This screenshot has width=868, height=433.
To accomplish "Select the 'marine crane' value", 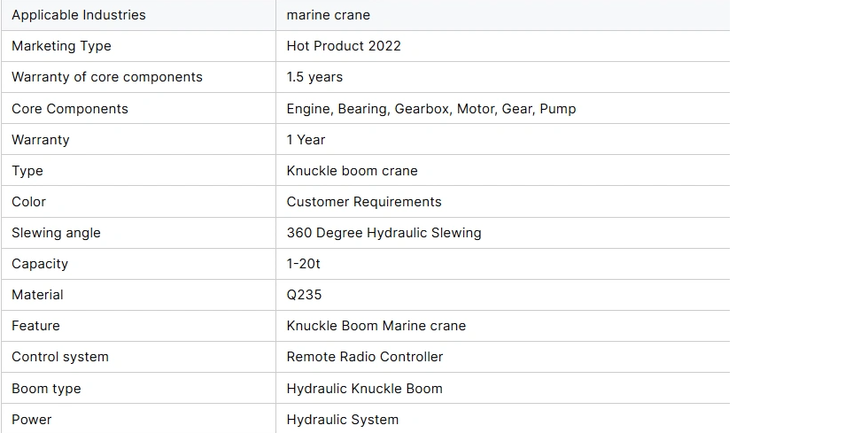I will [329, 15].
